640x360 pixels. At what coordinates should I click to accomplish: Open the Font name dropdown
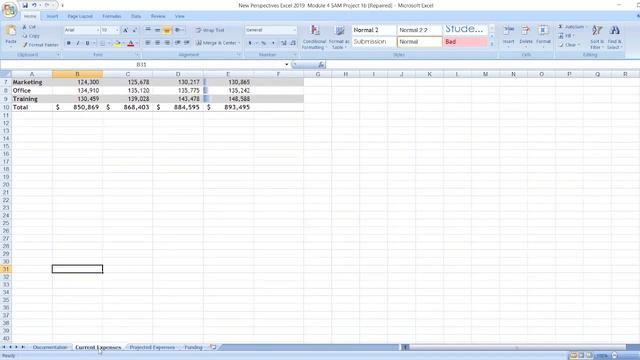(x=98, y=30)
